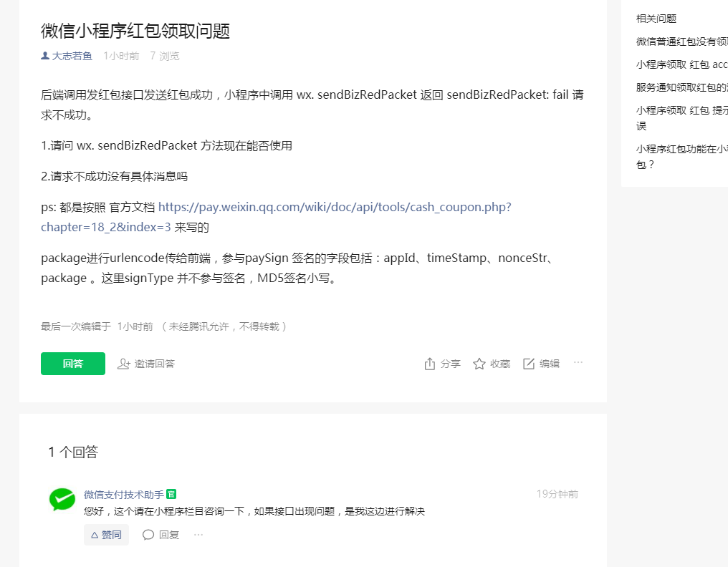
Task: Click the add-person icon beside 邀请回答
Action: point(123,364)
